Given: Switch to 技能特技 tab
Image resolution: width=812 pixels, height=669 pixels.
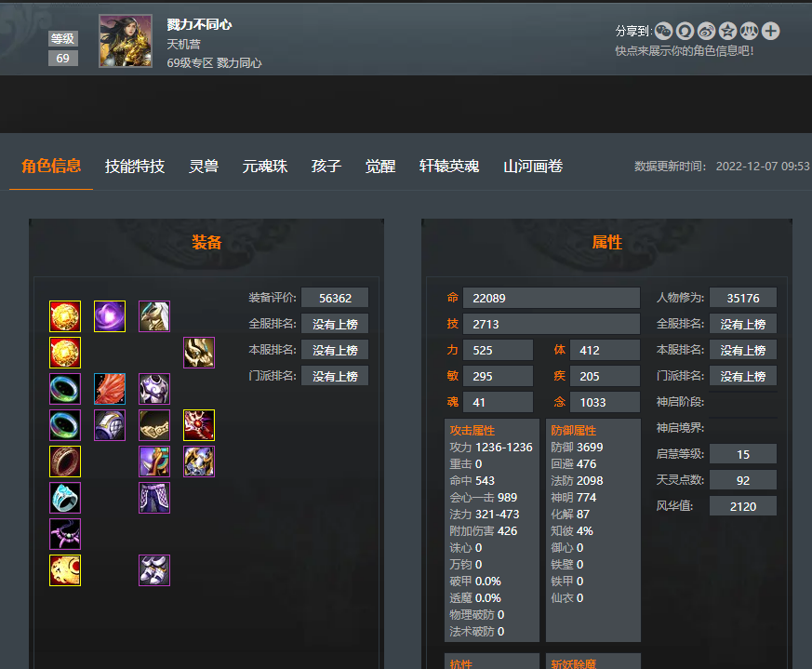Looking at the screenshot, I should (x=135, y=167).
